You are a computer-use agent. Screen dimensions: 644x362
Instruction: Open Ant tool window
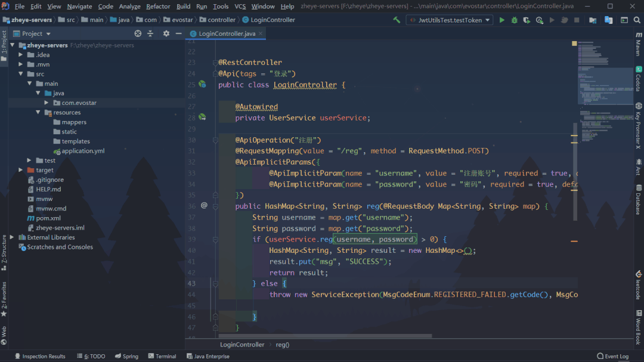click(x=638, y=167)
